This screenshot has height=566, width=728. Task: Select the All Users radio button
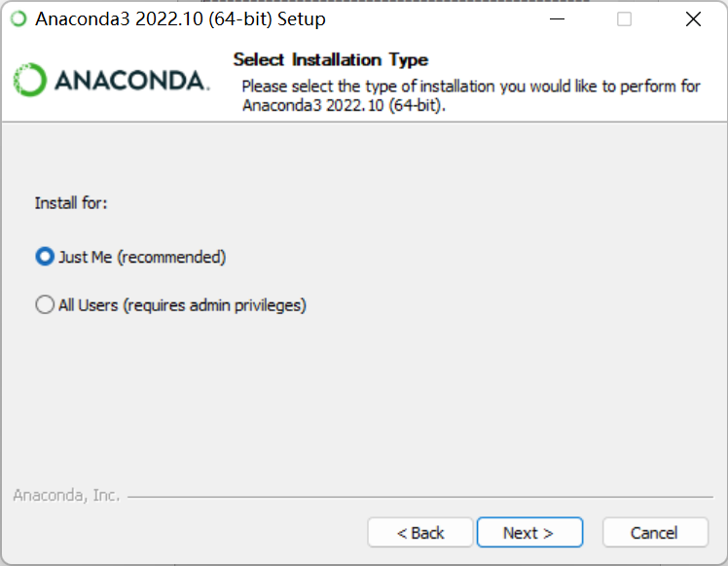(45, 304)
